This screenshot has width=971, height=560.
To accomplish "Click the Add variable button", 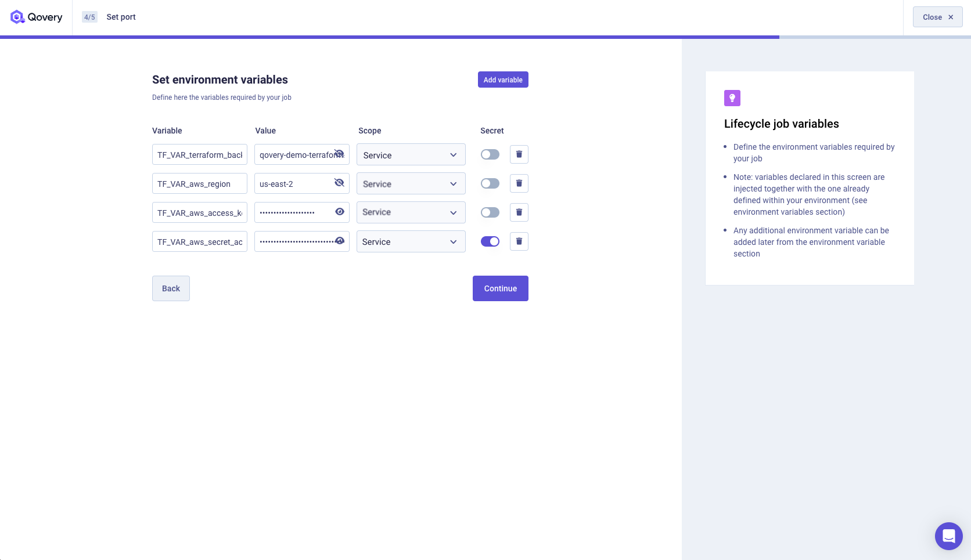I will point(502,80).
